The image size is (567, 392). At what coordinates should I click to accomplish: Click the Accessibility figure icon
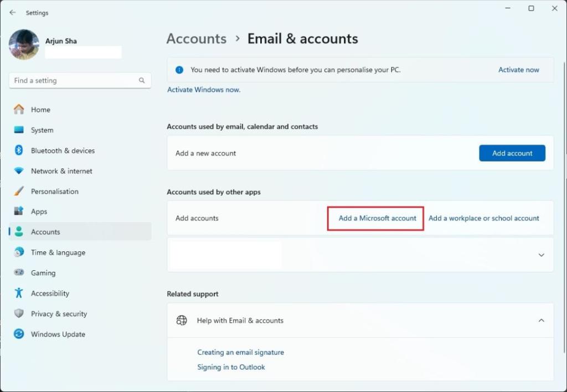pos(19,293)
